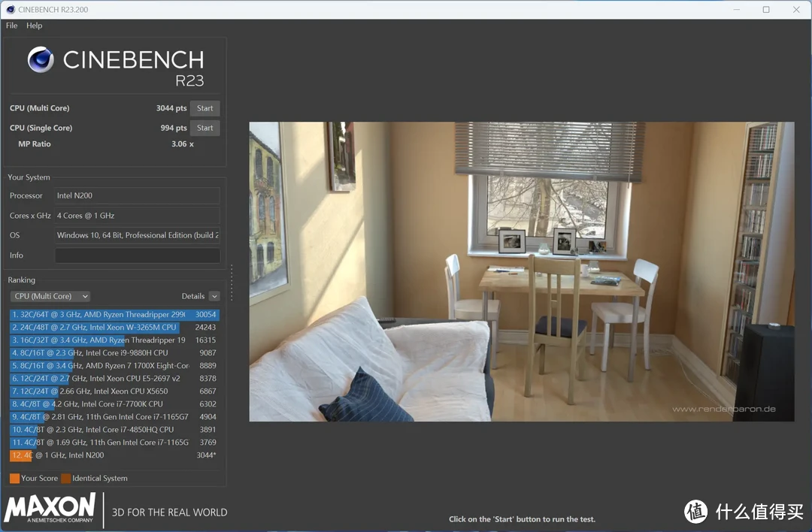The width and height of the screenshot is (812, 532).
Task: Click the Cinebench title bar app icon
Action: coord(11,9)
